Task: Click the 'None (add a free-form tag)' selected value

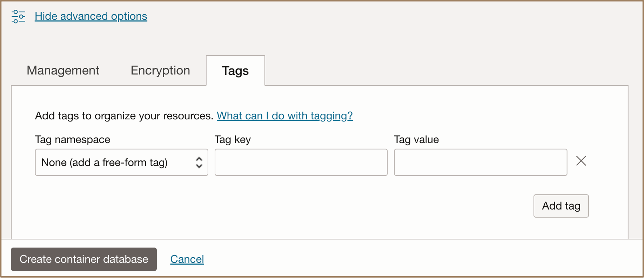Action: point(104,163)
